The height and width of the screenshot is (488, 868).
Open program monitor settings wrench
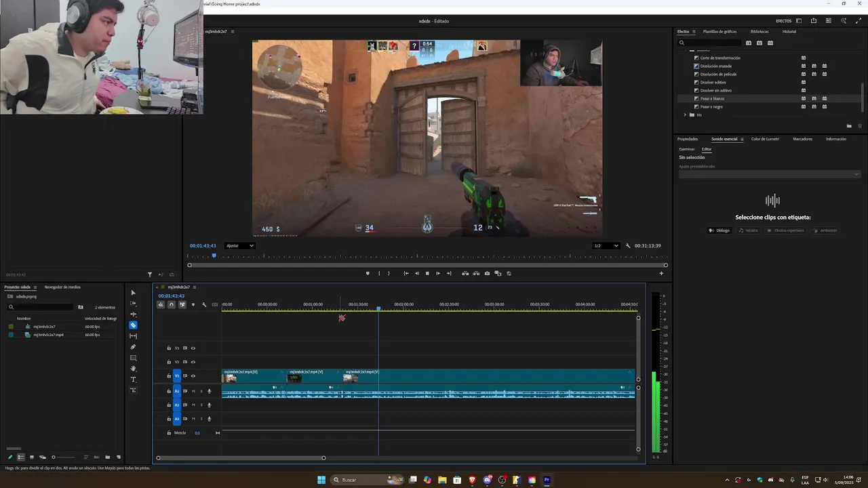coord(628,245)
